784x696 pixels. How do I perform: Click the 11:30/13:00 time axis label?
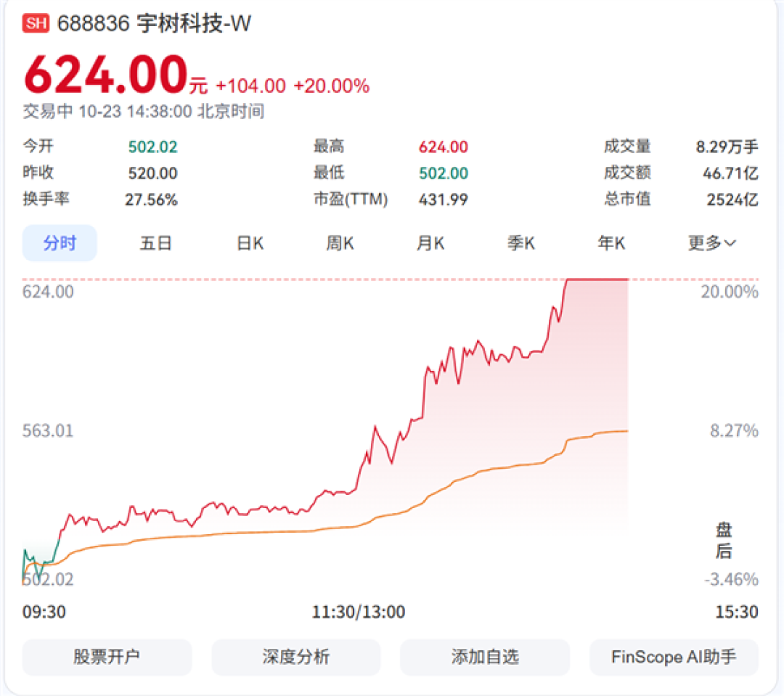point(359,612)
